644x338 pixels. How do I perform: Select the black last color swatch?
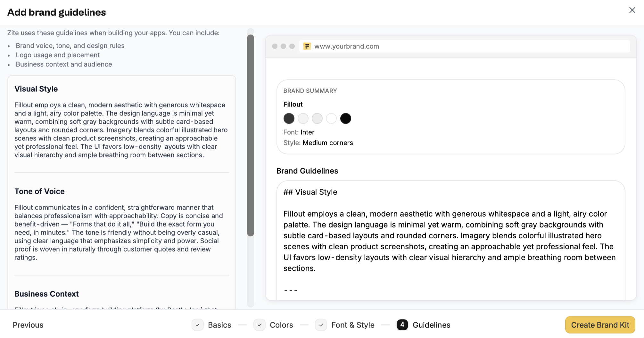(x=345, y=119)
